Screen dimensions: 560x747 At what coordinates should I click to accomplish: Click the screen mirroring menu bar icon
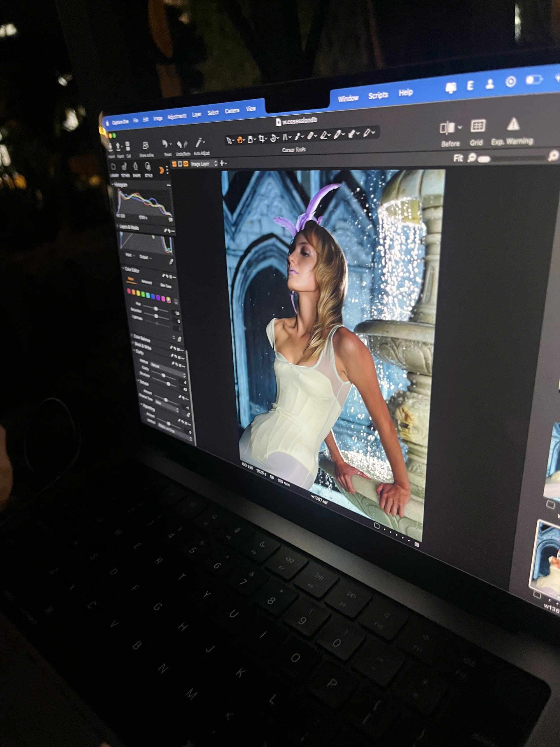[451, 88]
